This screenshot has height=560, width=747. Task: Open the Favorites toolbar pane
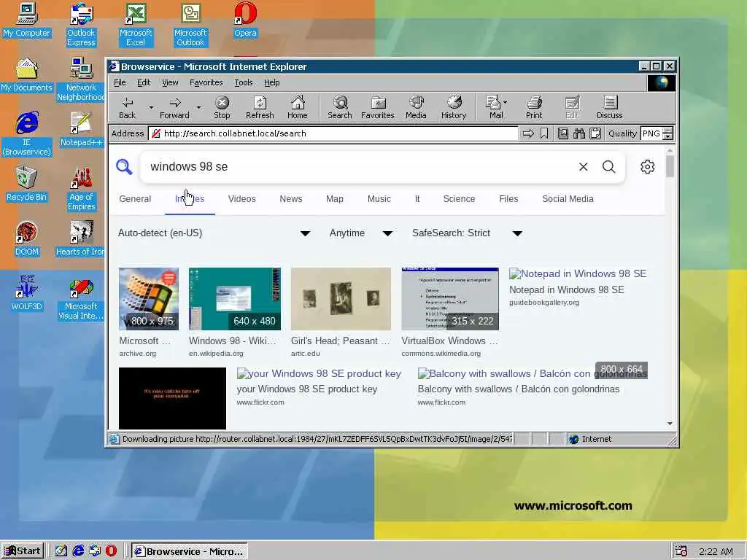[377, 108]
